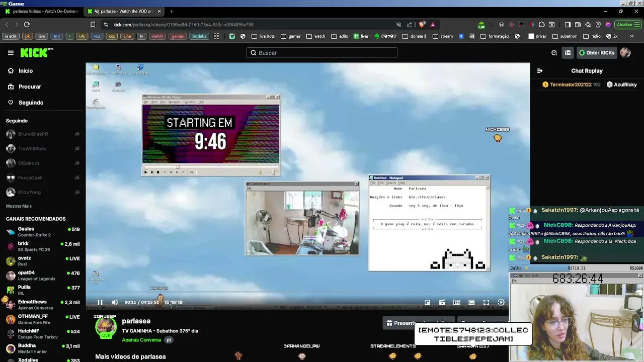The image size is (644, 362).
Task: Click the Apenas Conversa category link
Action: [x=141, y=340]
